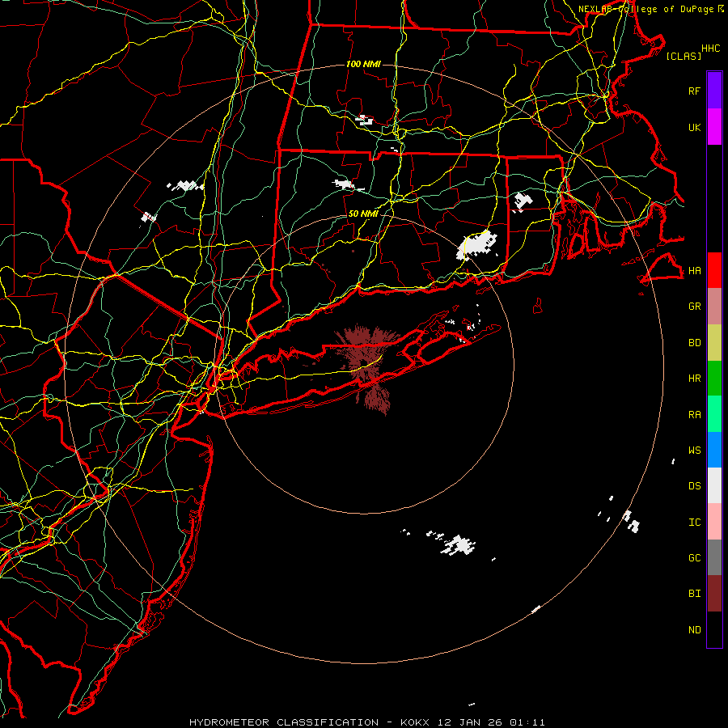728x728 pixels.
Task: Pick the RA light green legend swatch
Action: click(x=714, y=414)
